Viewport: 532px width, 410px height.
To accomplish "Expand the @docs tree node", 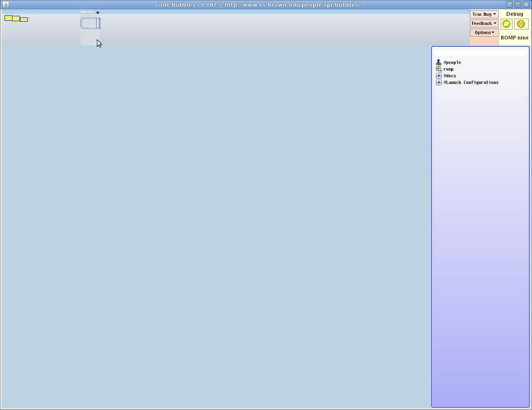I will click(438, 76).
